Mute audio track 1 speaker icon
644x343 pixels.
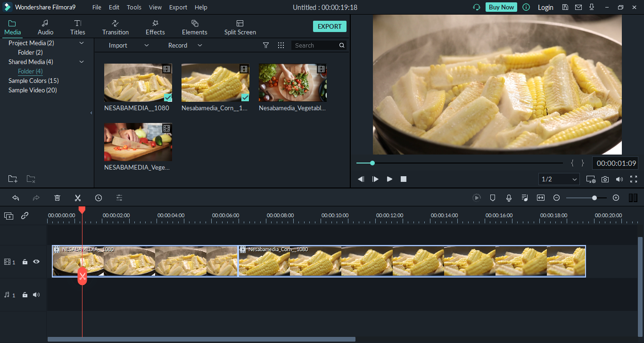point(36,295)
